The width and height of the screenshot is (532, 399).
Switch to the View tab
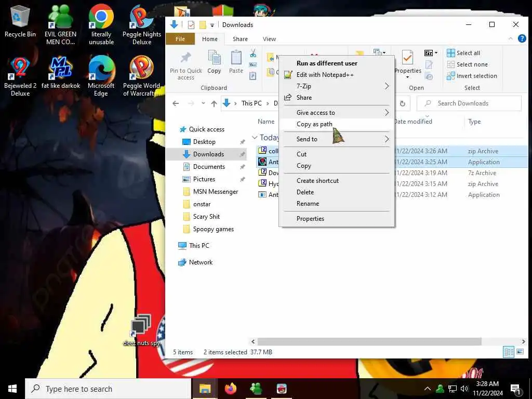pyautogui.click(x=270, y=39)
